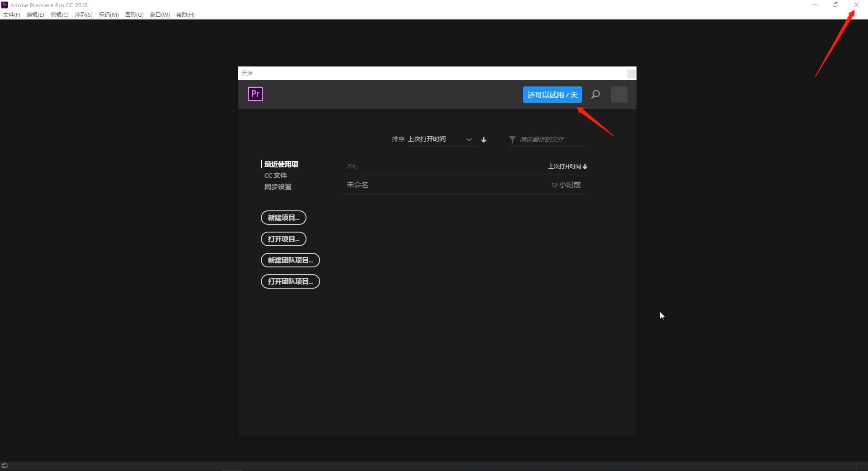The width and height of the screenshot is (868, 471).
Task: Click the 名称 column header
Action: [x=352, y=167]
